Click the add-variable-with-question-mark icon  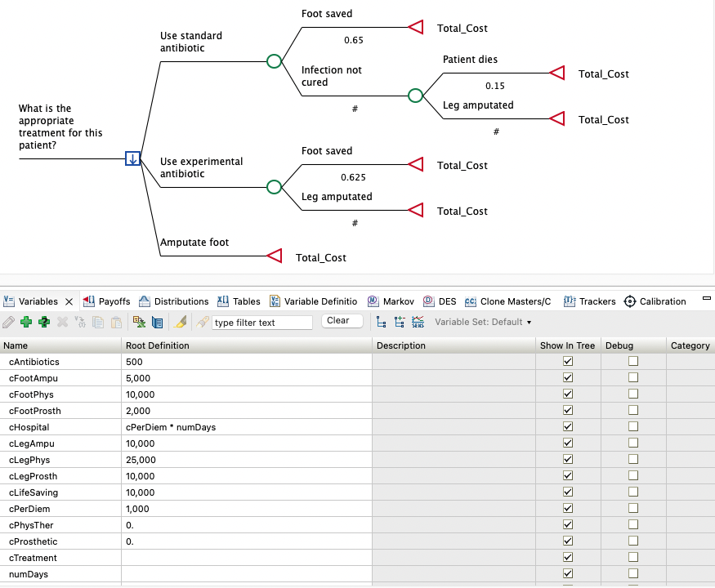45,321
